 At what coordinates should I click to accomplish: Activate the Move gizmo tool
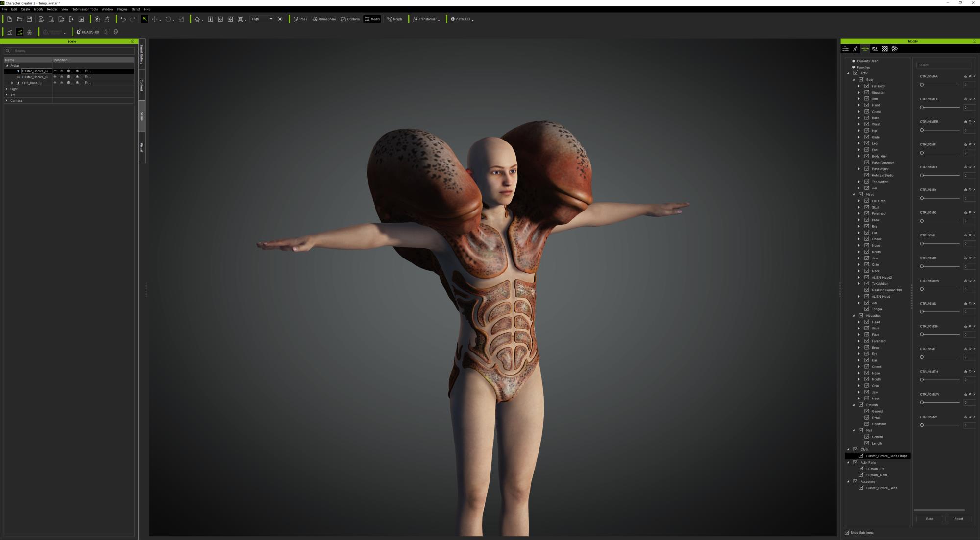155,19
